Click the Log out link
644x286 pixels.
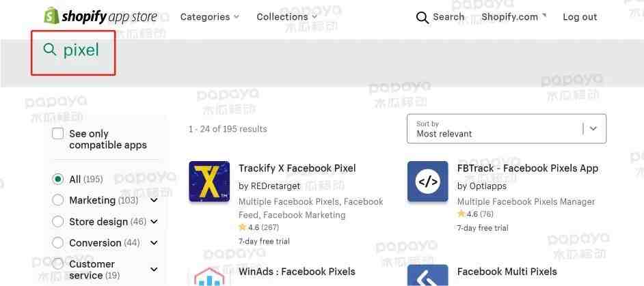(x=580, y=17)
